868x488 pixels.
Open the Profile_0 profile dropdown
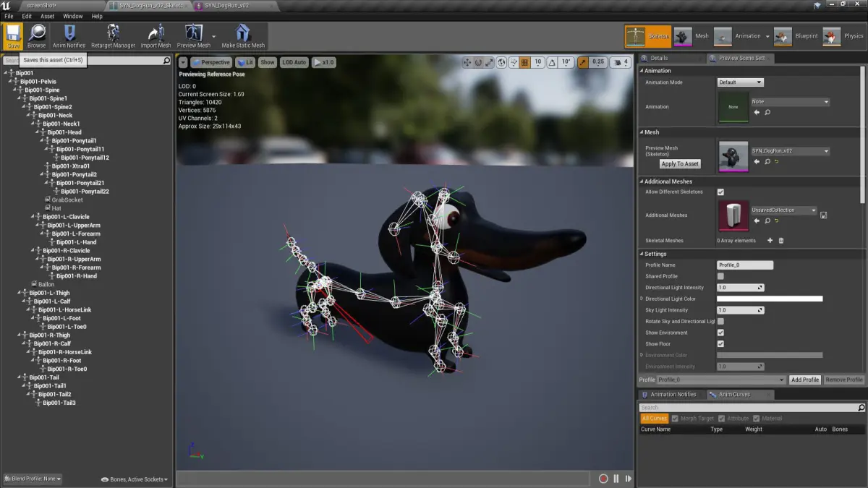tap(720, 380)
